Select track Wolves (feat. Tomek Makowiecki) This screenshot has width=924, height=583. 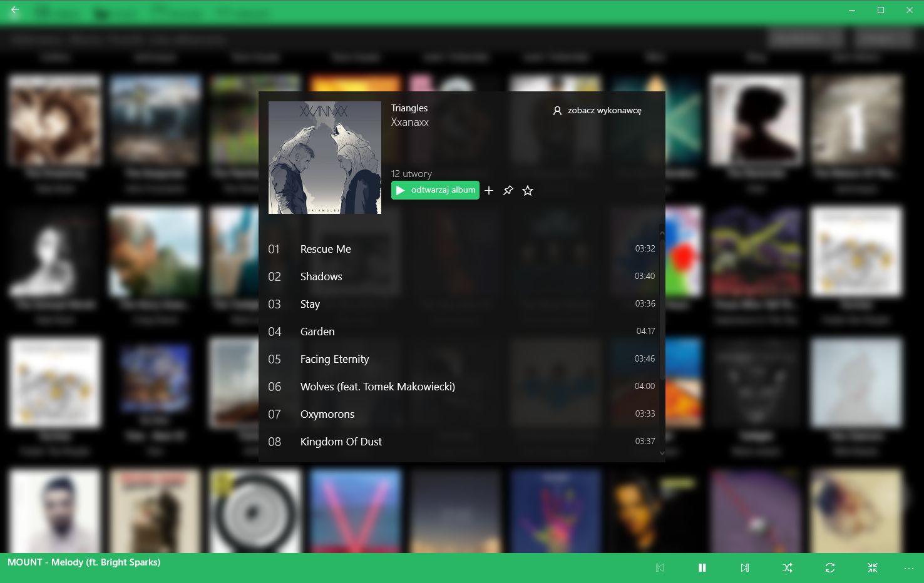(462, 387)
